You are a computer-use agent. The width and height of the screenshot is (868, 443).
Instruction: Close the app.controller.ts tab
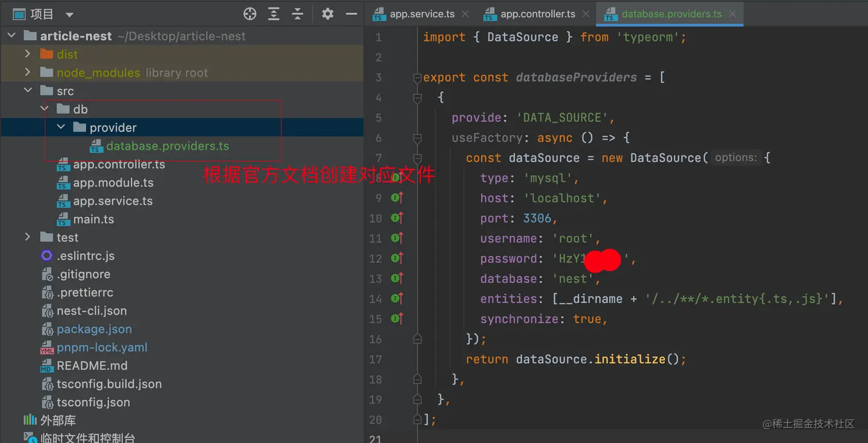(x=586, y=14)
